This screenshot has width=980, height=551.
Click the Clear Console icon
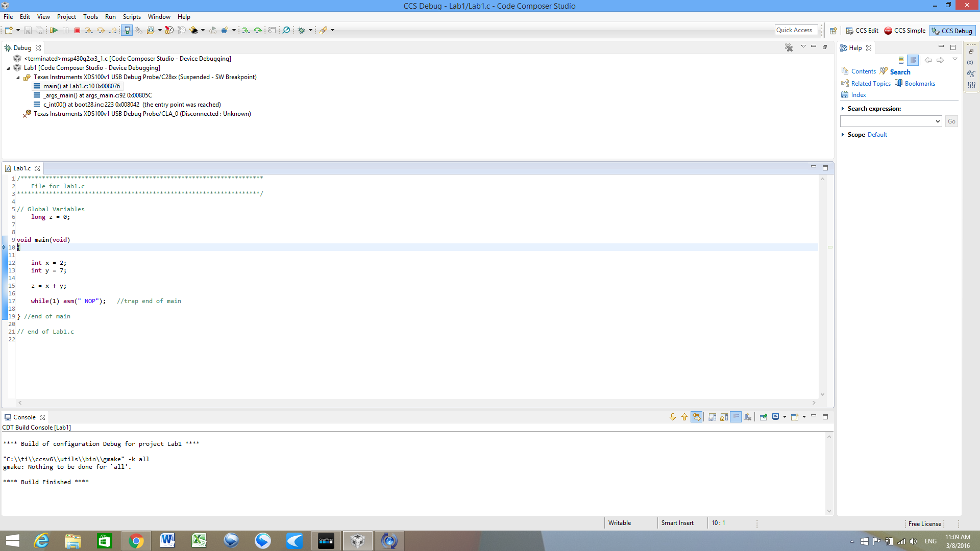pos(748,417)
